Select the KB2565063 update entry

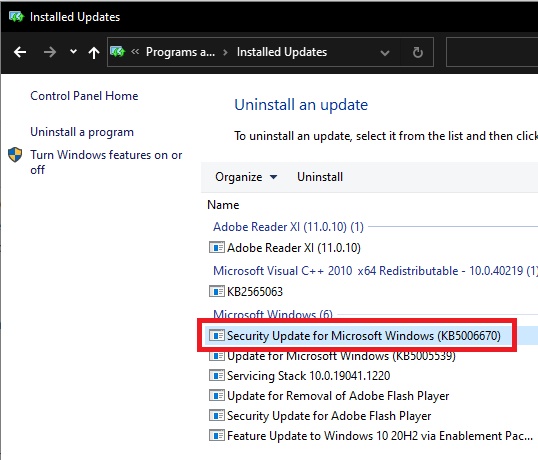click(255, 292)
